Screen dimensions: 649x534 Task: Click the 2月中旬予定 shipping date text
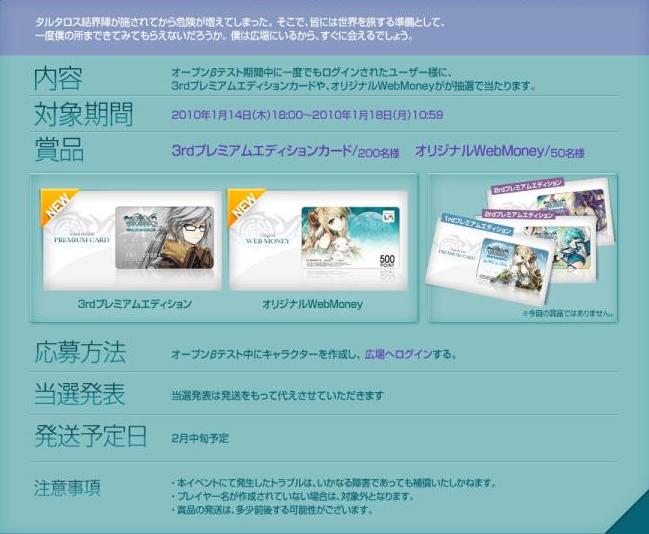coord(200,438)
